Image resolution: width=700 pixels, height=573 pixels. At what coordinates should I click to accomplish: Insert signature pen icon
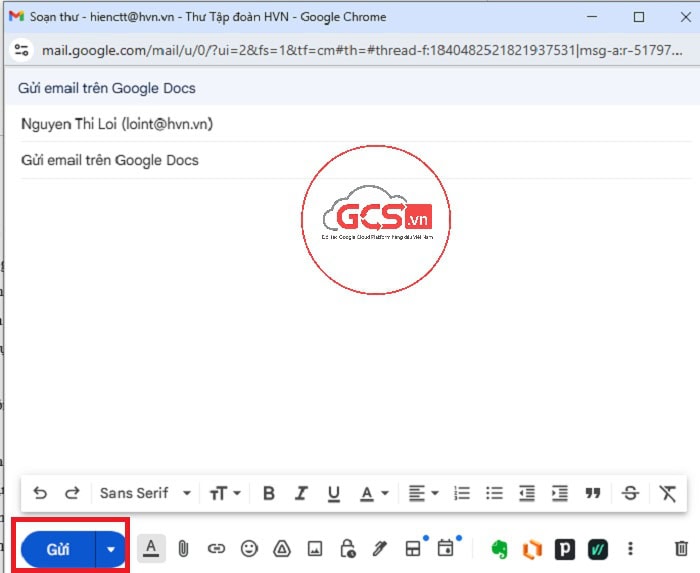point(380,548)
